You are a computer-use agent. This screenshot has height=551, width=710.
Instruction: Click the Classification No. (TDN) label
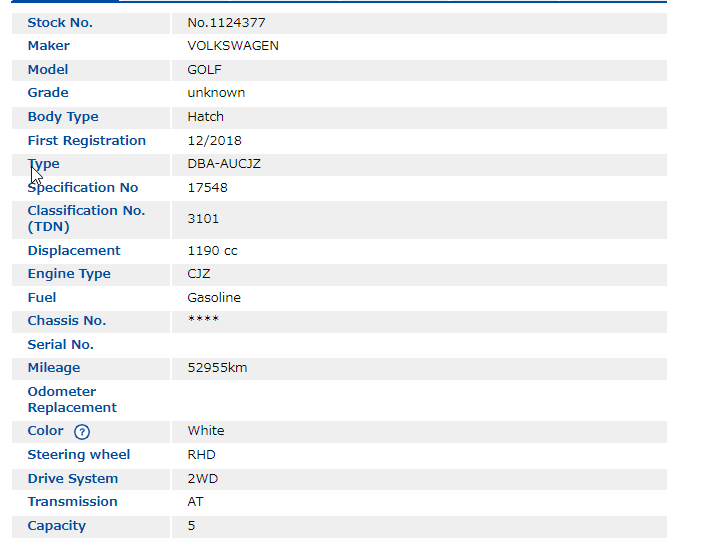[x=86, y=219]
